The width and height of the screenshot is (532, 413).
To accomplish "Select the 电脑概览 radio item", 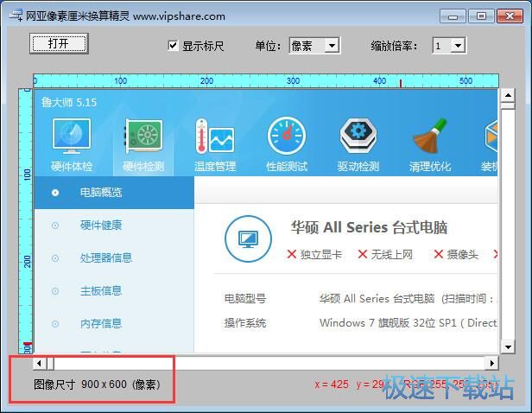I will 56,193.
